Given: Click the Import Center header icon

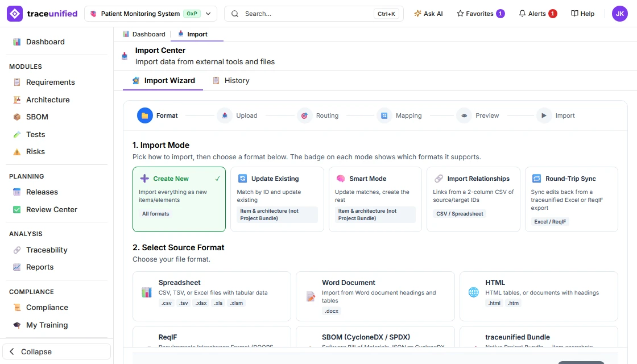Looking at the screenshot, I should point(125,56).
